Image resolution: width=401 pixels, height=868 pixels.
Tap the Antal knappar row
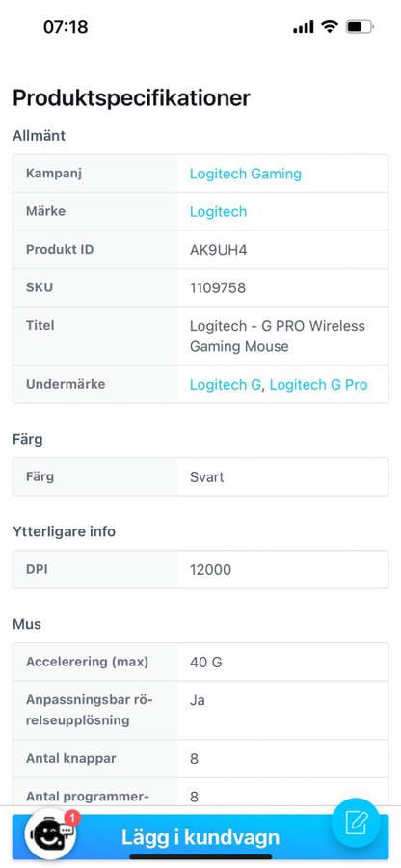tap(200, 758)
